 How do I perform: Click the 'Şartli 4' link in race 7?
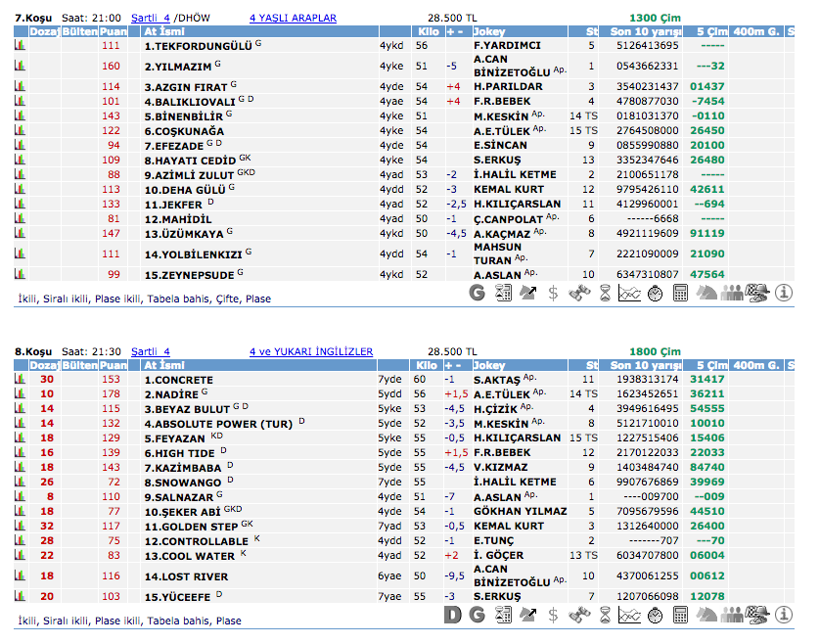pos(150,18)
